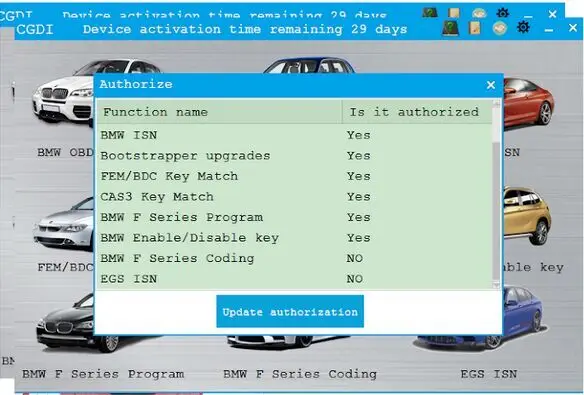
Task: Select the 'CAS3 Key Match' row
Action: (x=294, y=197)
